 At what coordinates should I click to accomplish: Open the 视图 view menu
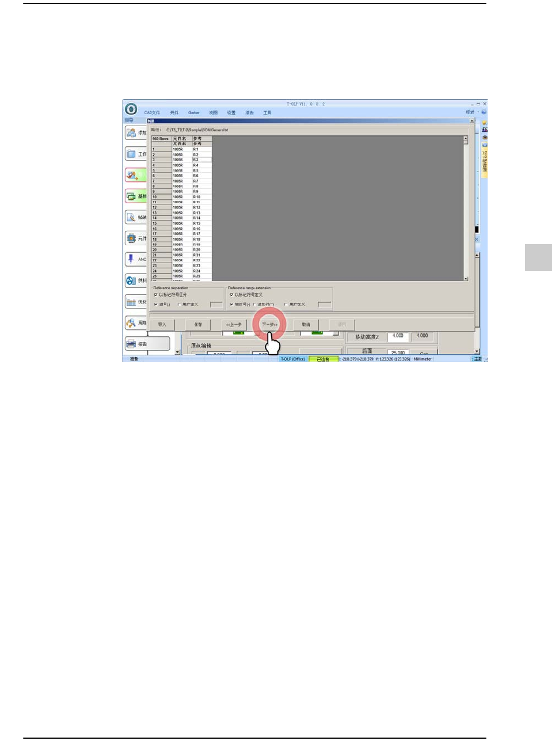tap(214, 113)
